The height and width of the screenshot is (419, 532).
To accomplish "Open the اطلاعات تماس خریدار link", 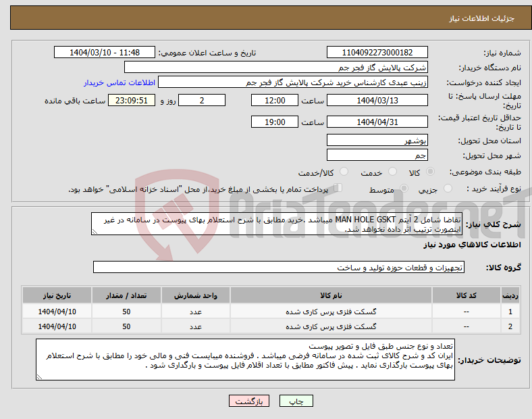I will (119, 82).
